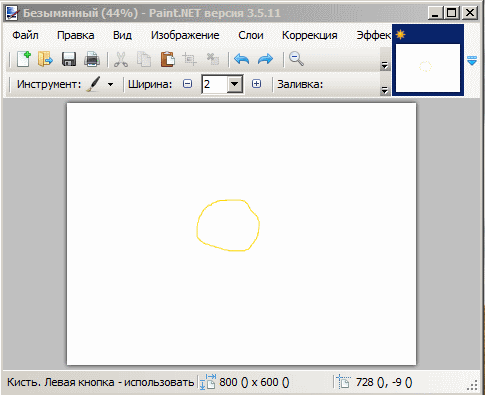Zoom out with the magnifier icon

pyautogui.click(x=296, y=59)
